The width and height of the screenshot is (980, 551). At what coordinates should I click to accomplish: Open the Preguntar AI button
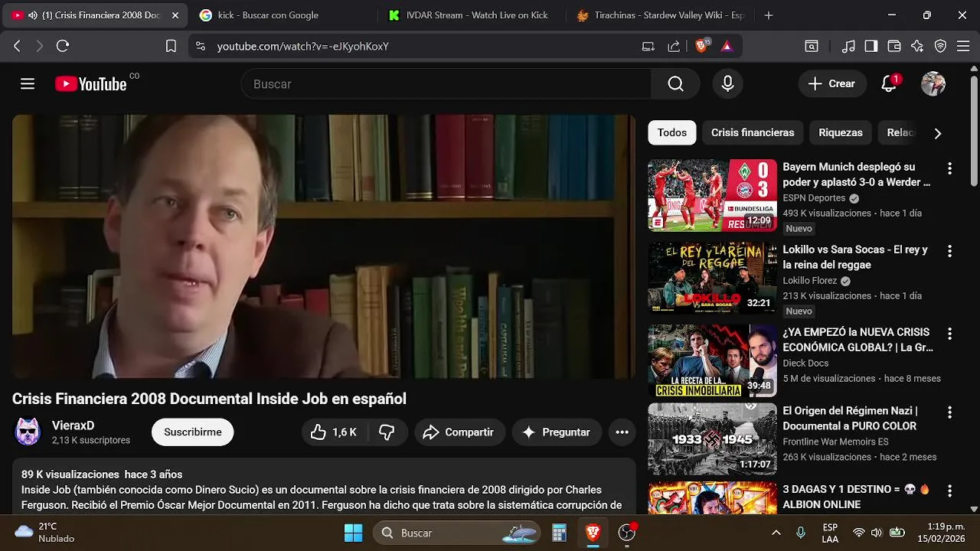pyautogui.click(x=557, y=432)
